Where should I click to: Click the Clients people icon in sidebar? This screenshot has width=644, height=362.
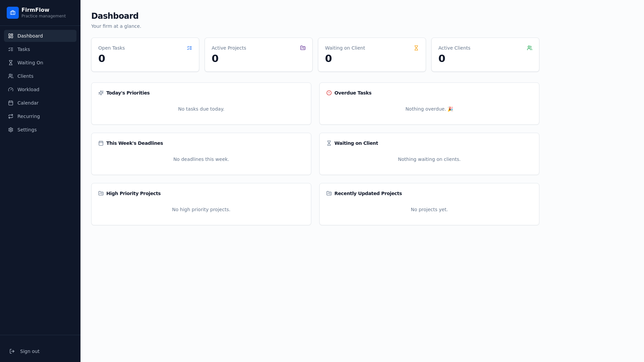coord(11,76)
